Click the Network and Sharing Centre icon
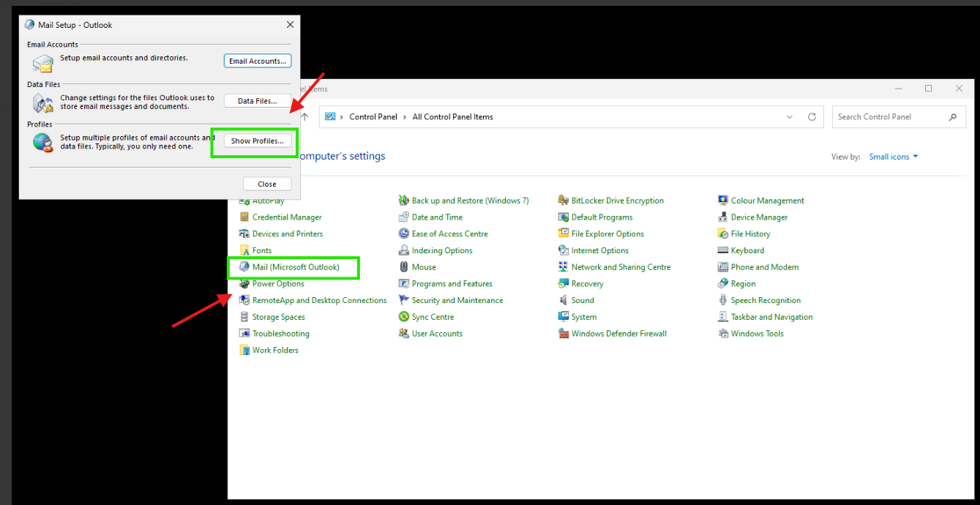This screenshot has width=980, height=505. coord(564,267)
